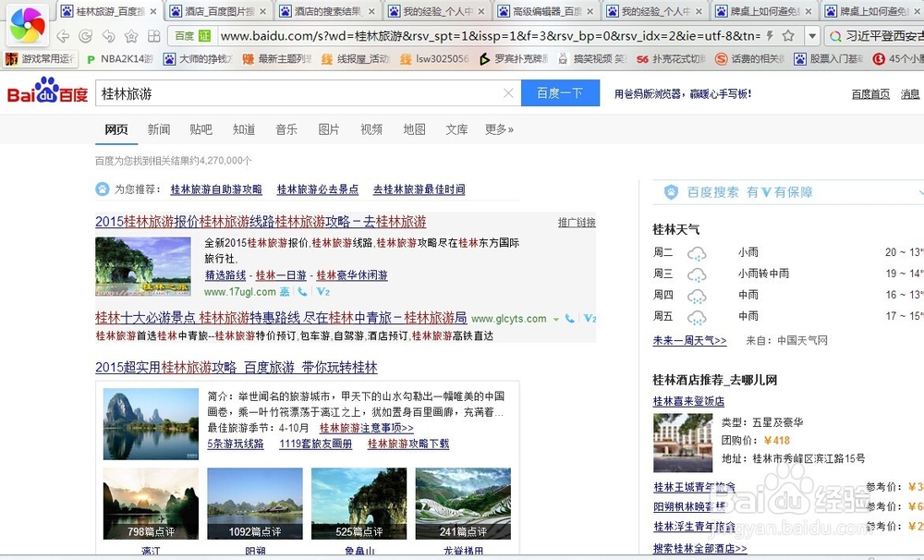Open the 2015桂林旅游报价 ad result title
The width and height of the screenshot is (924, 560).
[x=261, y=222]
